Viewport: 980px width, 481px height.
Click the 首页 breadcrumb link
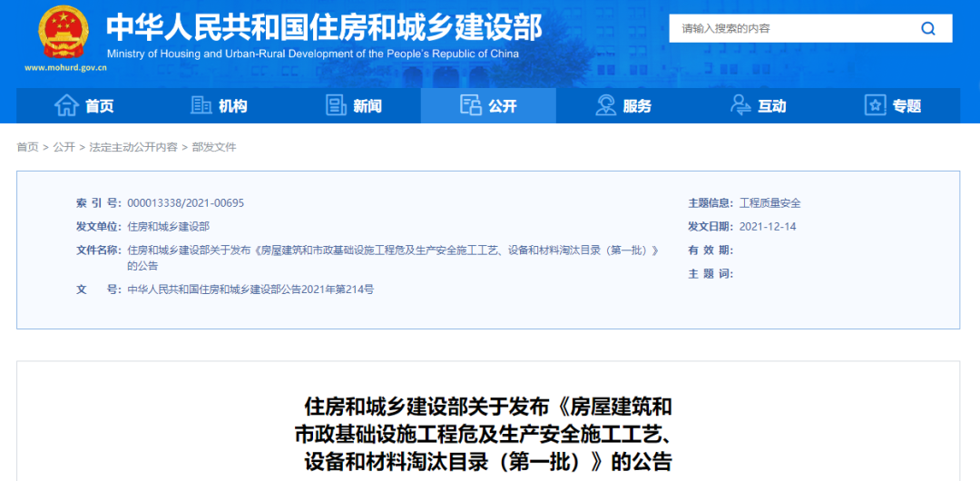point(27,147)
